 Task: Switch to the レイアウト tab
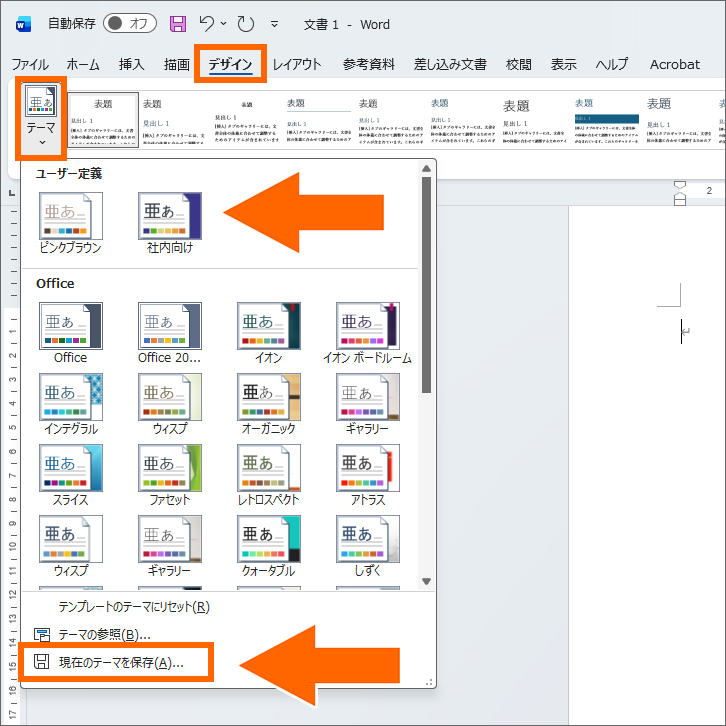[x=297, y=64]
